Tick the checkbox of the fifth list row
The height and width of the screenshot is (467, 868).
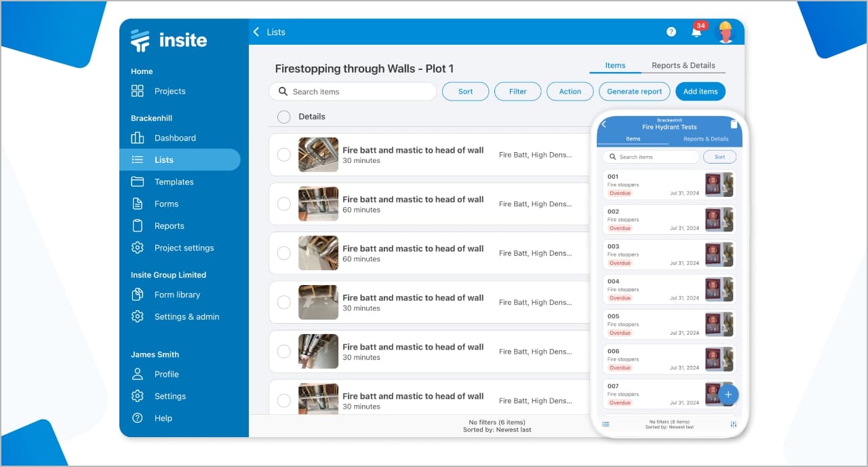[284, 352]
